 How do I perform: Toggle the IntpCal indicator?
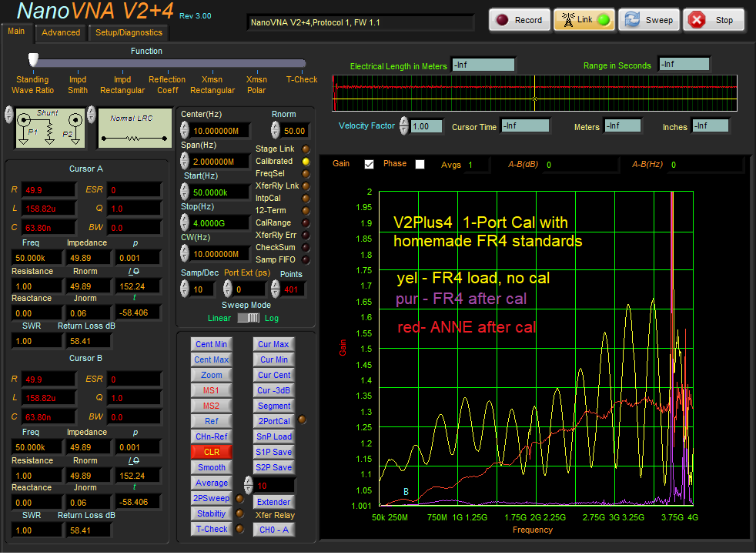[x=306, y=198]
